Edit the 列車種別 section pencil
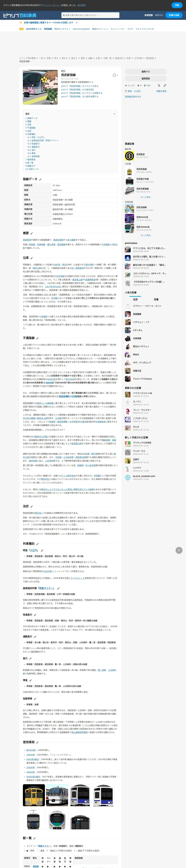The width and height of the screenshot is (186, 868). tap(38, 544)
